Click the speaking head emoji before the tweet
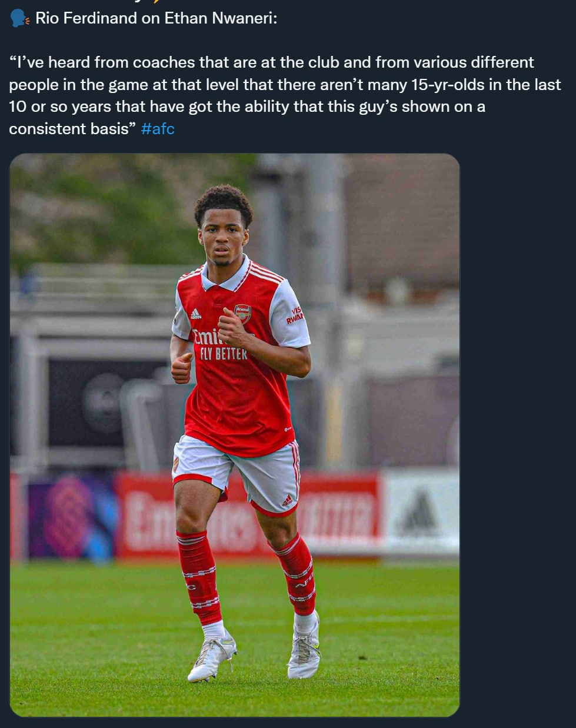Image resolution: width=576 pixels, height=728 pixels. [19, 18]
